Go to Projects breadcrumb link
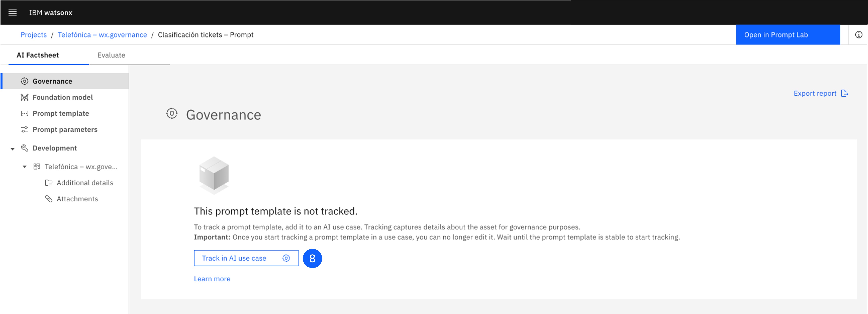The image size is (868, 314). tap(34, 34)
